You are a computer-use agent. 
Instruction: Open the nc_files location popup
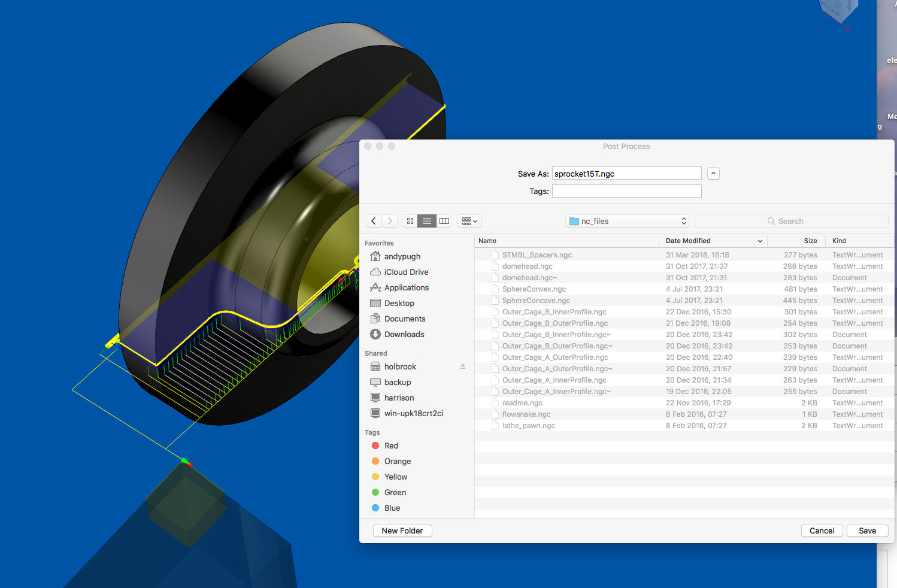click(627, 221)
